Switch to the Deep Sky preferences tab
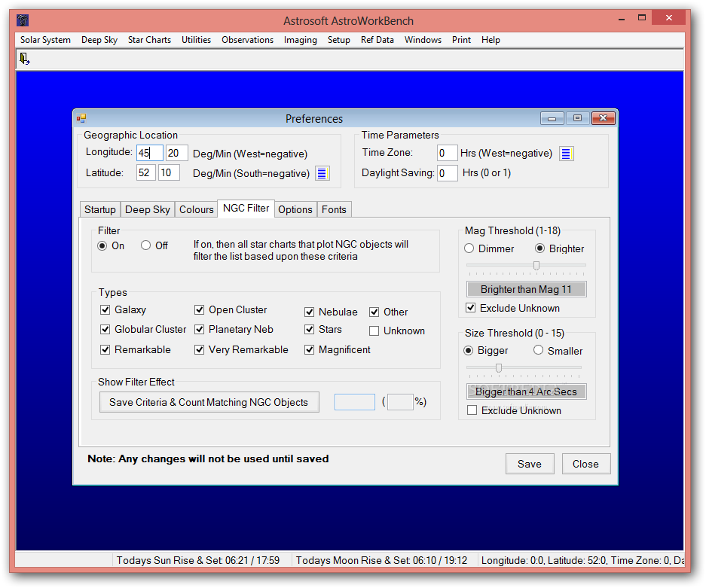The width and height of the screenshot is (706, 588). tap(148, 209)
